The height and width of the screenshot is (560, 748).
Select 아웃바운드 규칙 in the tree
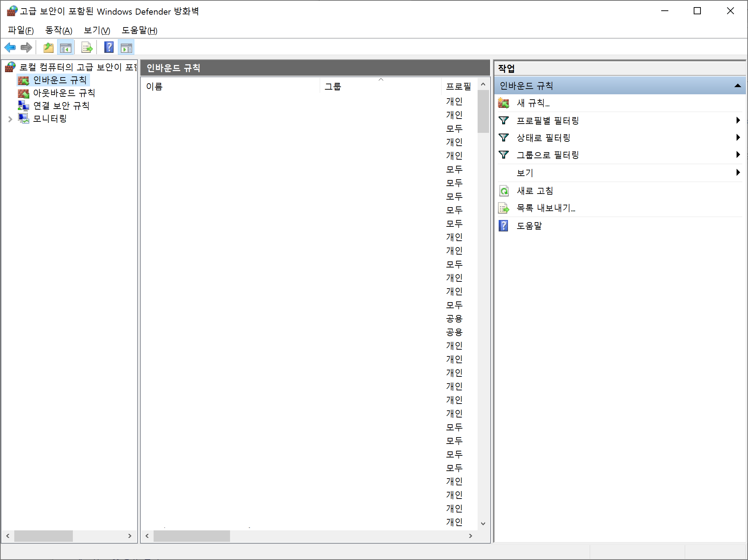click(64, 93)
